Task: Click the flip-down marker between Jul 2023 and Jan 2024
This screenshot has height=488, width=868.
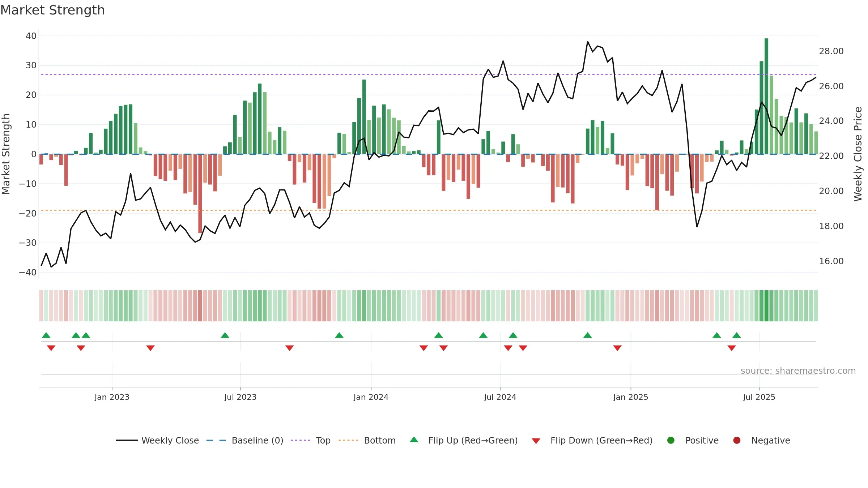Action: point(289,348)
